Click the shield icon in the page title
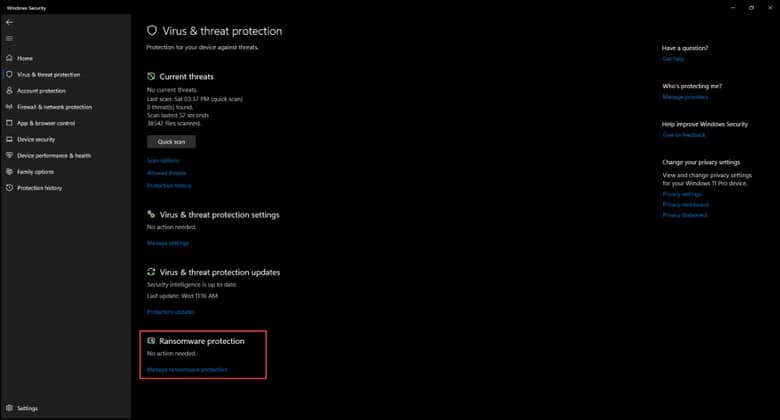 point(152,31)
